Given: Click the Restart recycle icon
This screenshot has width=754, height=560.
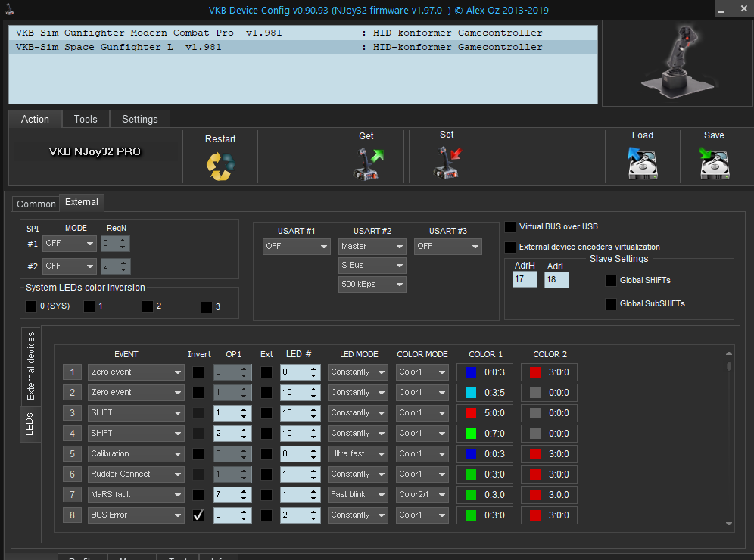Looking at the screenshot, I should [x=220, y=166].
